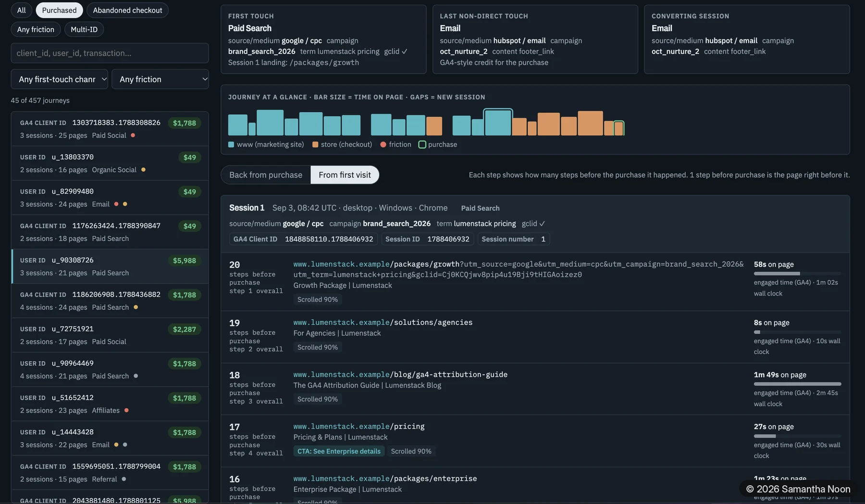
Task: Click the GA4 Client ID 1848858110 chip
Action: pyautogui.click(x=303, y=239)
